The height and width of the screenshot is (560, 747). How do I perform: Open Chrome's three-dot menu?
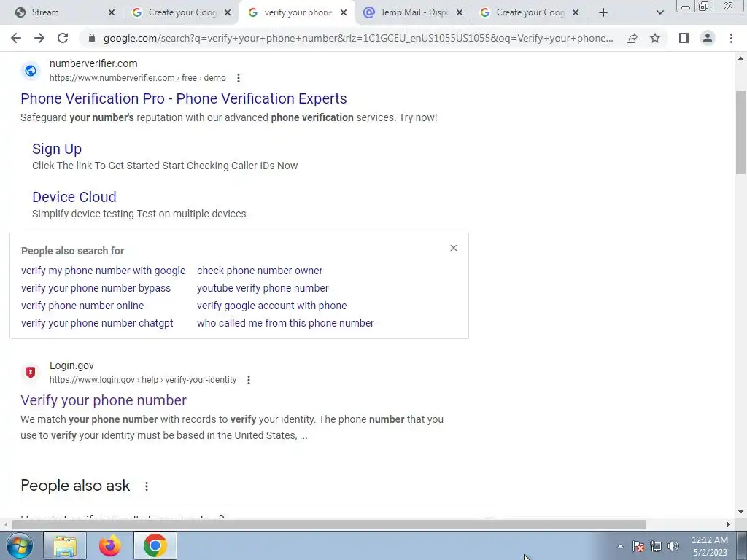click(x=731, y=38)
